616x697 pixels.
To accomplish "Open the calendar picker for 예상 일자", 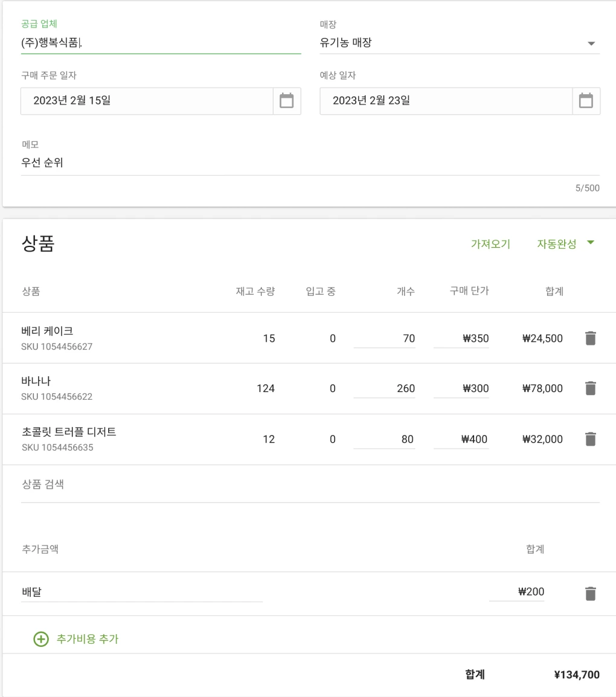I will (586, 101).
